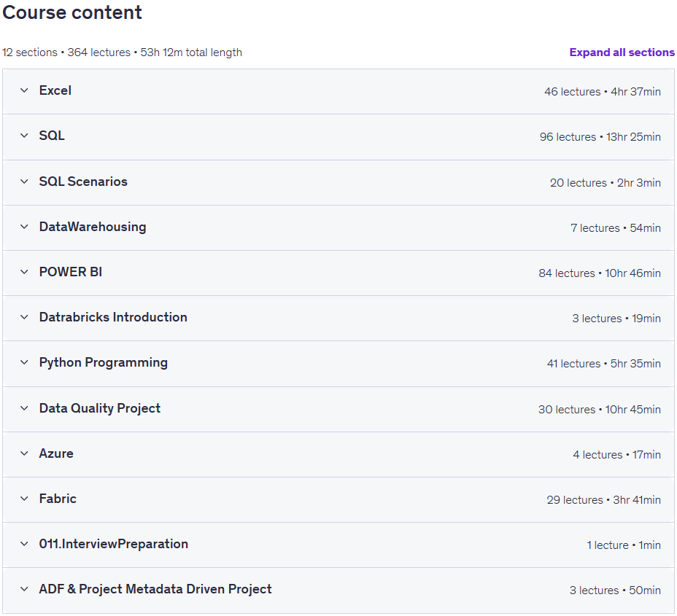Select the Azure section title
Screen dimensions: 677x616
[56, 454]
